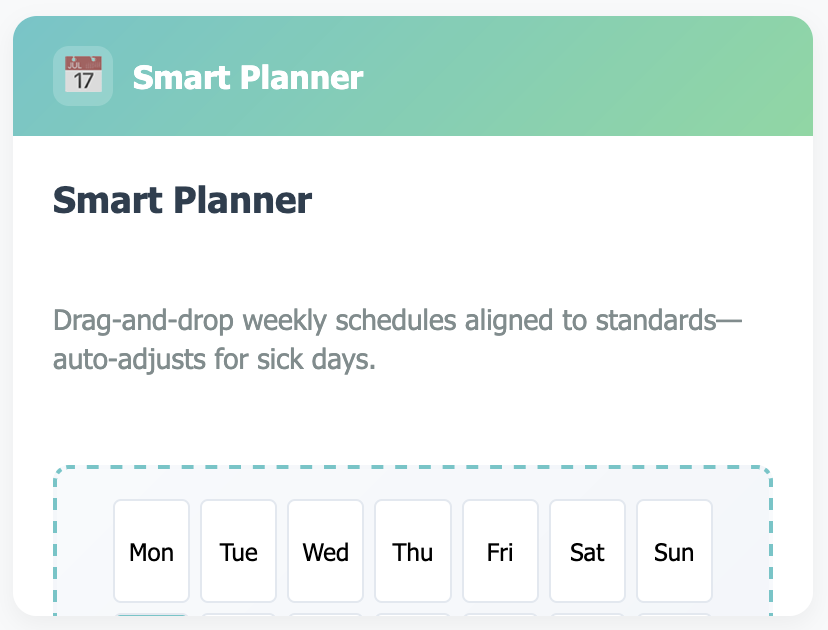Select the Wed day cell
Image resolution: width=828 pixels, height=630 pixels.
(x=325, y=551)
